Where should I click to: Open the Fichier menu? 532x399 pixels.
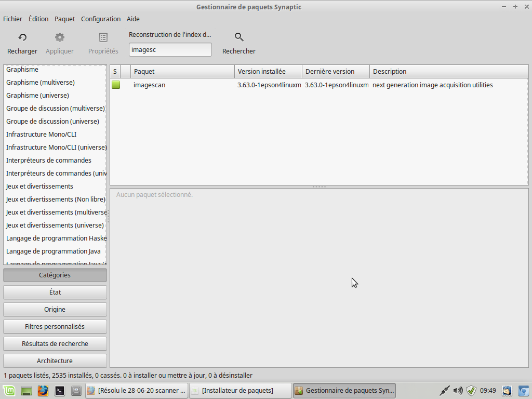(13, 19)
